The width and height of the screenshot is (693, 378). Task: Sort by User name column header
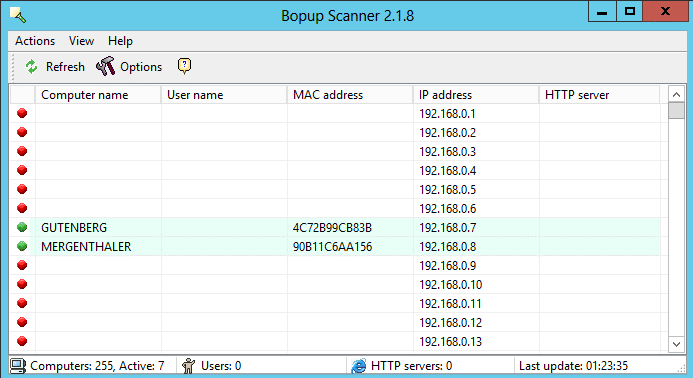pyautogui.click(x=224, y=95)
